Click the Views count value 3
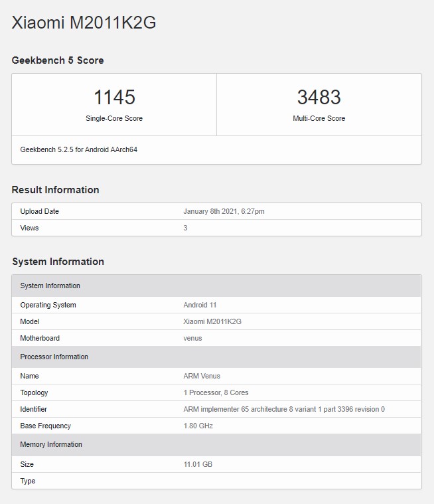434x504 pixels. point(185,228)
